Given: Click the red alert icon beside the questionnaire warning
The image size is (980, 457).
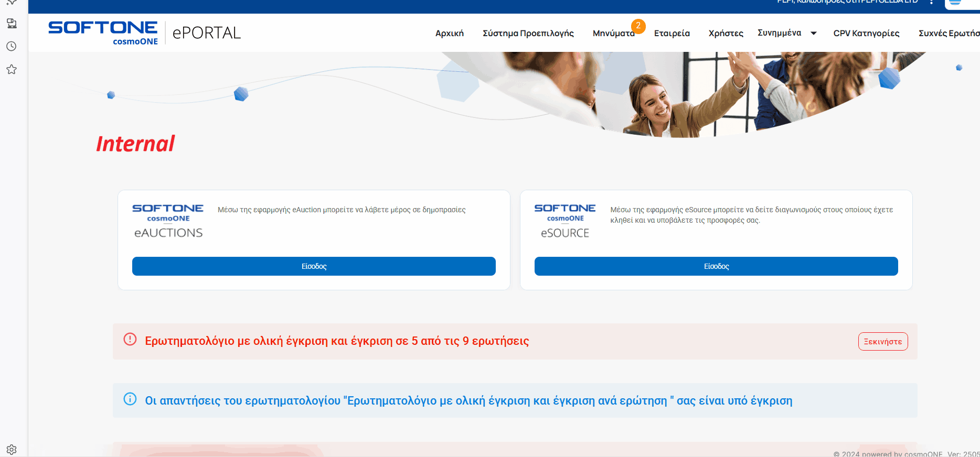Looking at the screenshot, I should point(130,340).
